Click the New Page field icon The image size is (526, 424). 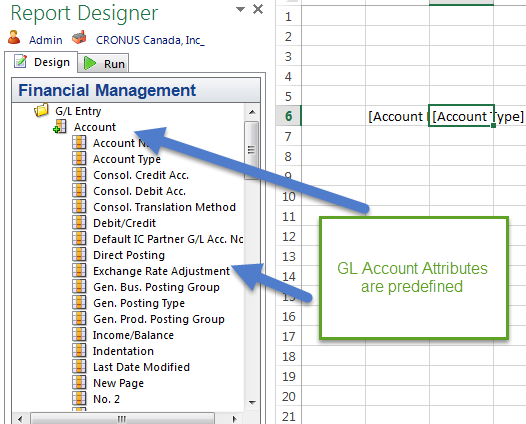click(x=79, y=382)
